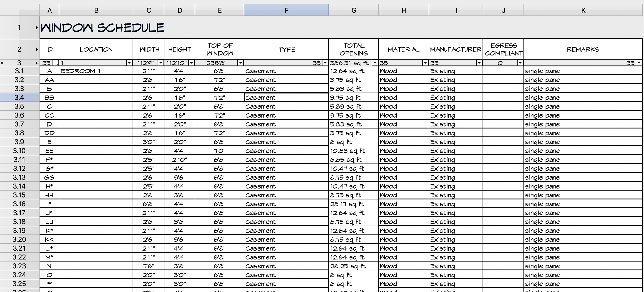Open the Material summary dropdown showing 35
Image resolution: width=644 pixels, height=292 pixels.
pos(425,63)
